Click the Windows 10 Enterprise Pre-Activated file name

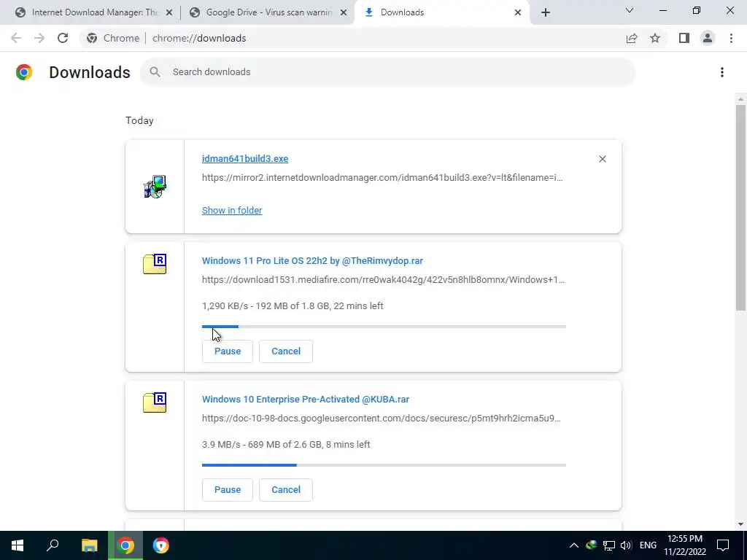[x=306, y=400]
